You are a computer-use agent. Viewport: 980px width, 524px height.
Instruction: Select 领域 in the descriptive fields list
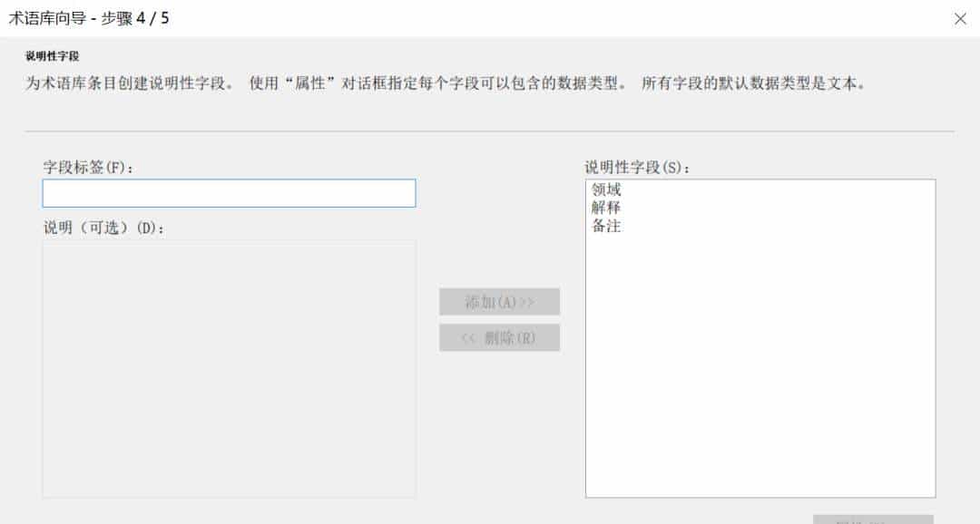coord(606,189)
